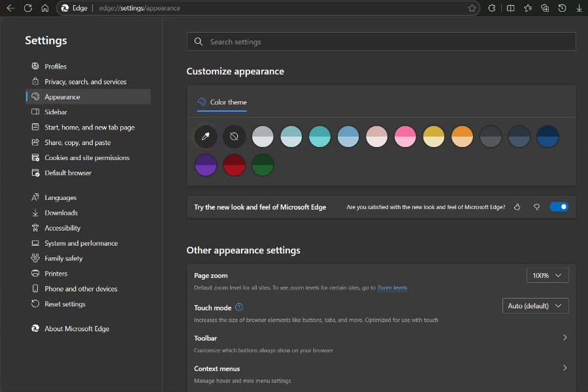Pick a custom color with the eyedropper
Image resolution: width=588 pixels, height=392 pixels.
coord(206,136)
